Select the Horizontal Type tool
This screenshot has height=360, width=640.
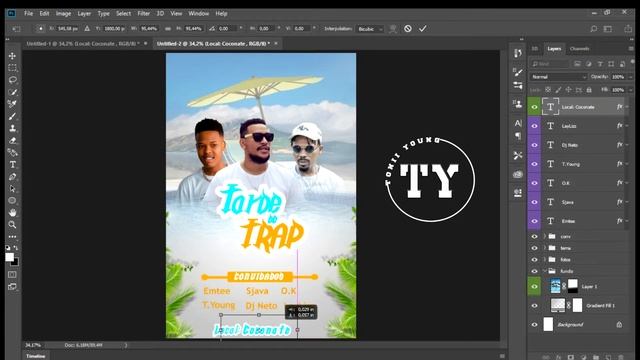click(13, 164)
